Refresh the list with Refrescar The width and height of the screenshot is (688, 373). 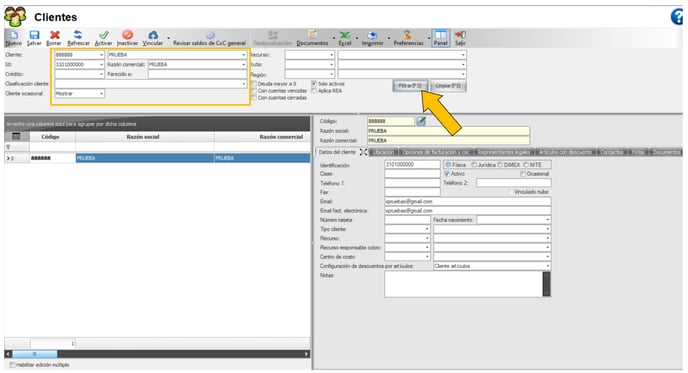tap(78, 38)
